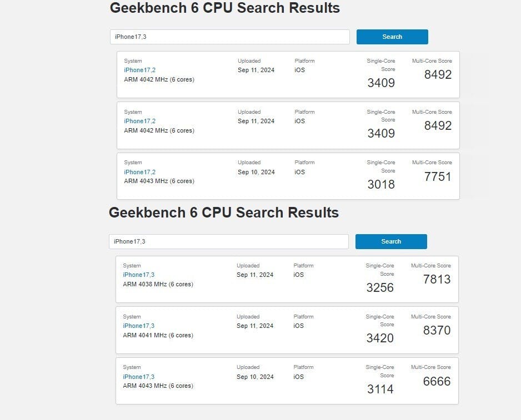
Task: Click the multi-core score 7751
Action: (438, 176)
